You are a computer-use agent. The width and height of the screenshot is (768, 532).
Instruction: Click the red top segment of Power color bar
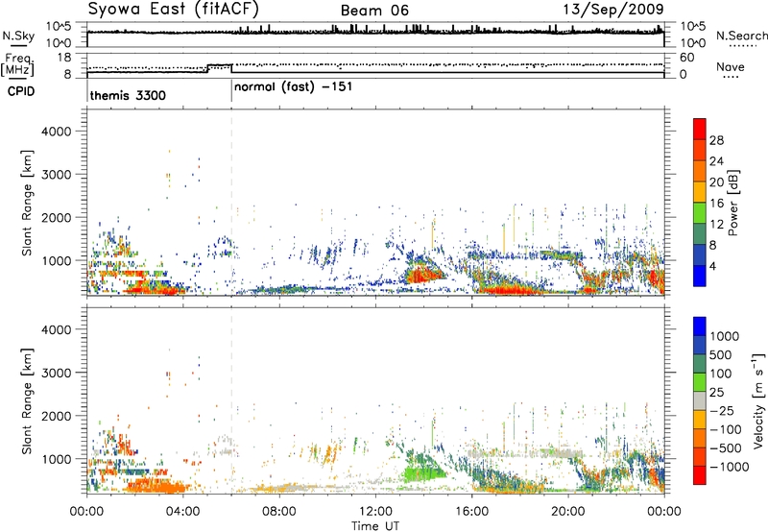pyautogui.click(x=700, y=130)
